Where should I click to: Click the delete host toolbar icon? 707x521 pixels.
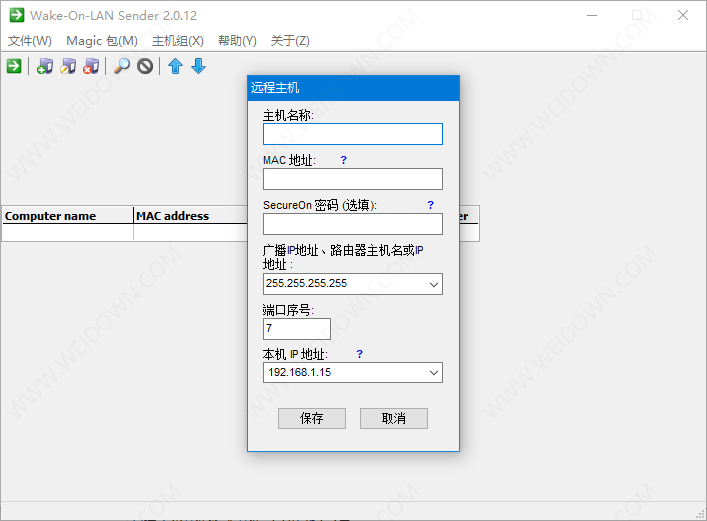point(91,66)
